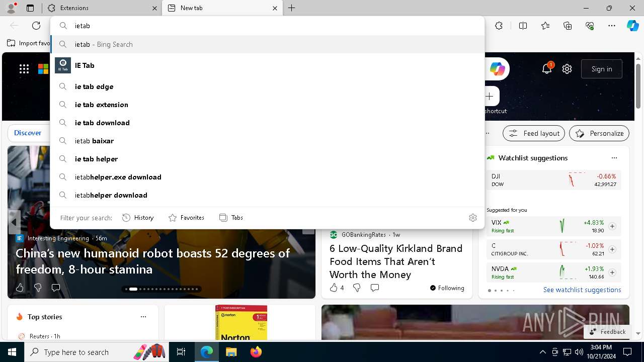Click the Feedback button
The width and height of the screenshot is (644, 362).
pos(608,332)
